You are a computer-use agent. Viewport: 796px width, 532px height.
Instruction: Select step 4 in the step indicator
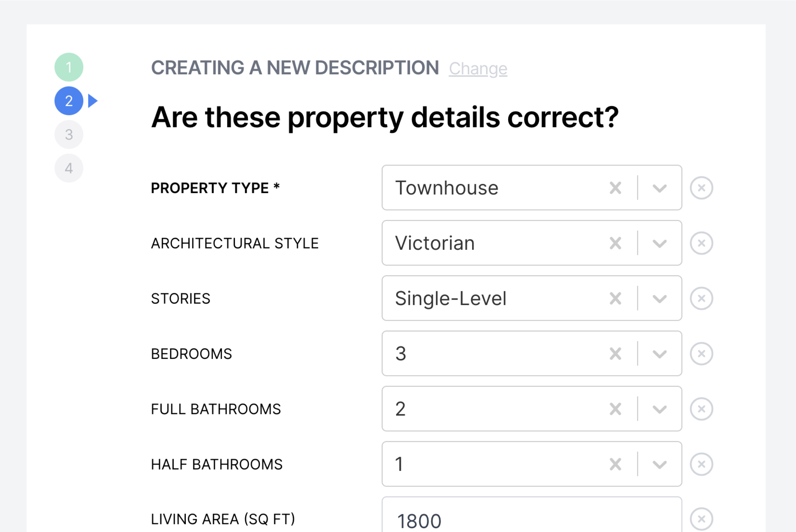(x=69, y=168)
